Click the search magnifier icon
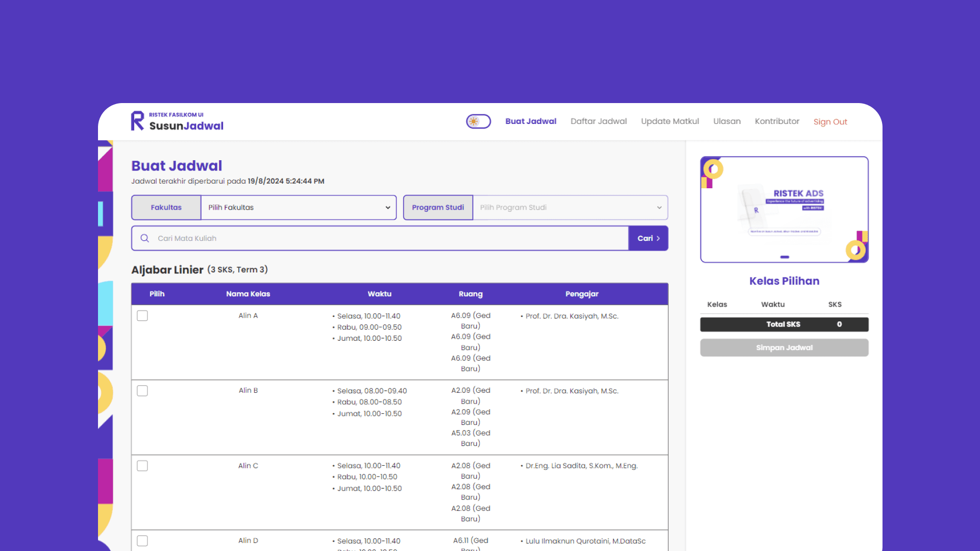Screen dimensions: 980x551 tap(145, 238)
